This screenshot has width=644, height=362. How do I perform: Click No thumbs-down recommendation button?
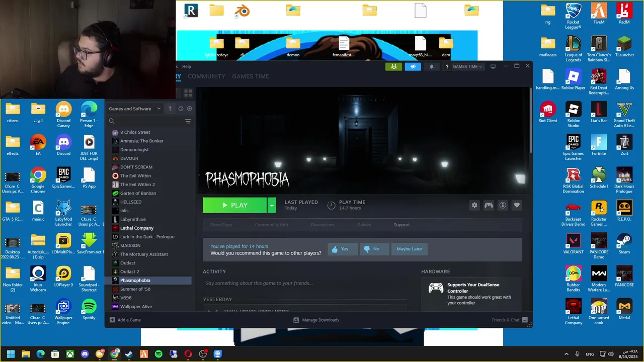374,249
